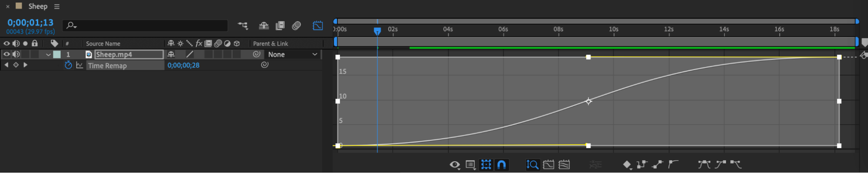Viewport: 868px width, 173px height.
Task: Click the time navigator end handle
Action: [857, 21]
